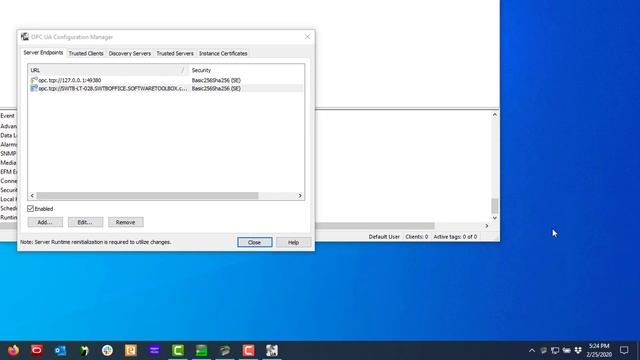Switch to the OPC UA Configuration taskbar icon
The image size is (640, 360).
pyautogui.click(x=272, y=350)
